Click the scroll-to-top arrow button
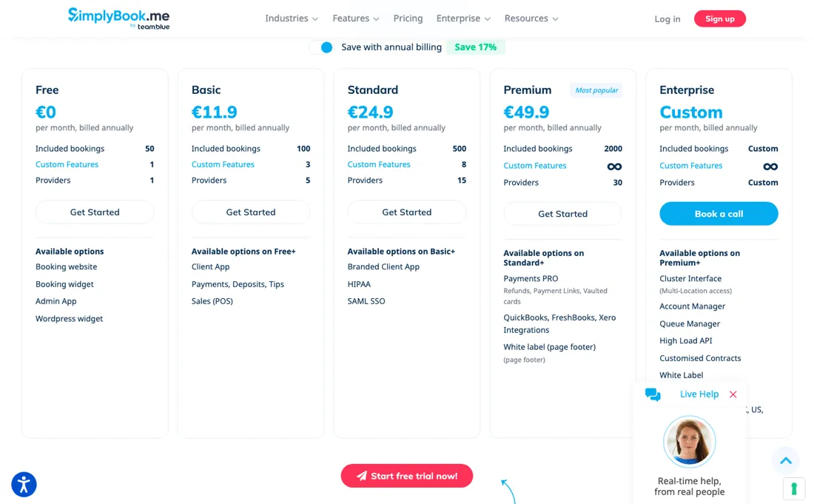814x504 pixels. (x=786, y=460)
